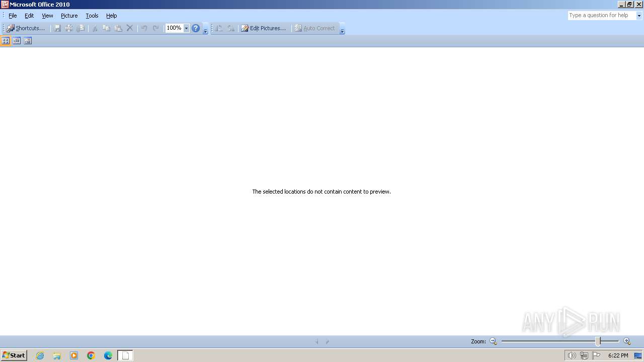Image resolution: width=644 pixels, height=362 pixels.
Task: Click the Print toolbar icon
Action: coord(69,28)
